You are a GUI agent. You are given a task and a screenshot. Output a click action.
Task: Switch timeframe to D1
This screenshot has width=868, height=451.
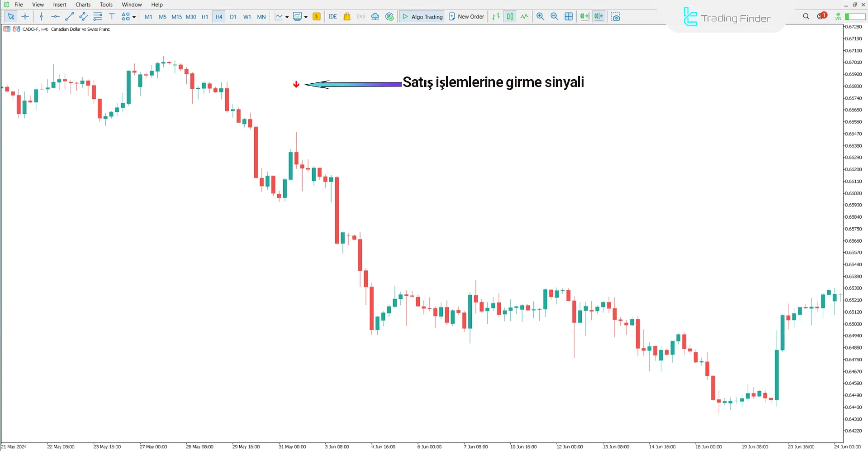[233, 16]
